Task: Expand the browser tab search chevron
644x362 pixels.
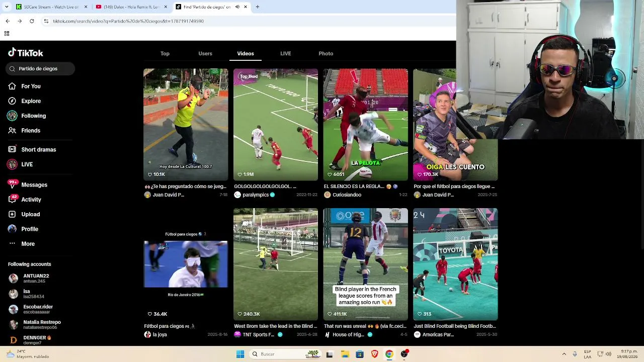Action: (x=7, y=7)
